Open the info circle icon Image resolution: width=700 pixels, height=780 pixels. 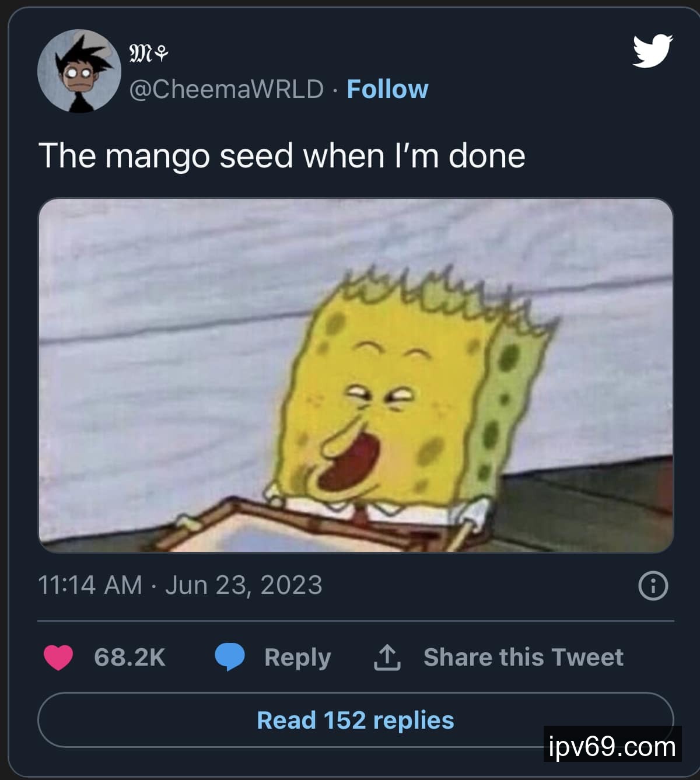[x=653, y=586]
